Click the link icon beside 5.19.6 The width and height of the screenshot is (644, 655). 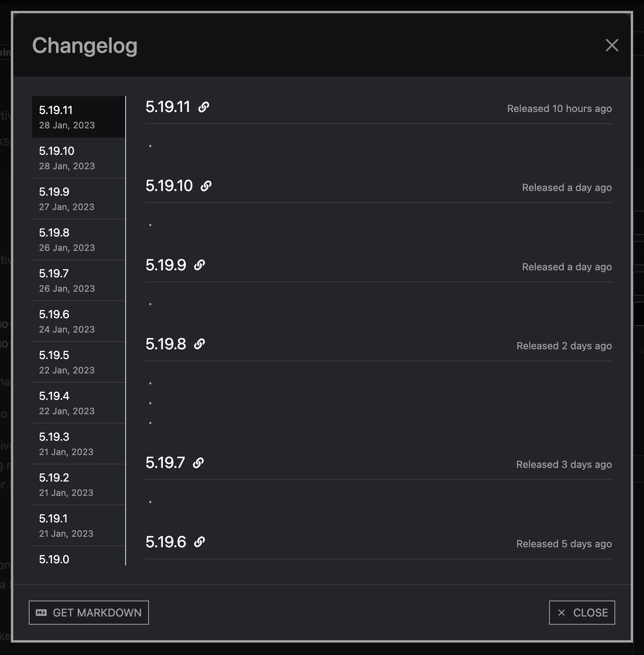(x=200, y=542)
